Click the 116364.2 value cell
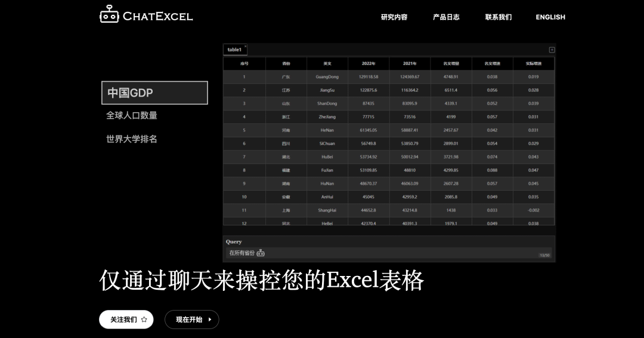 tap(410, 90)
